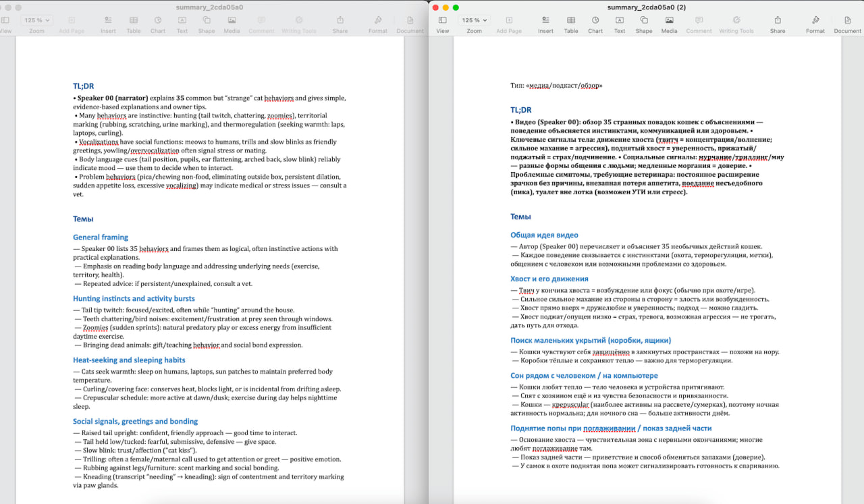This screenshot has height=504, width=864.
Task: Open the Insert menu in the left window
Action: [x=108, y=20]
